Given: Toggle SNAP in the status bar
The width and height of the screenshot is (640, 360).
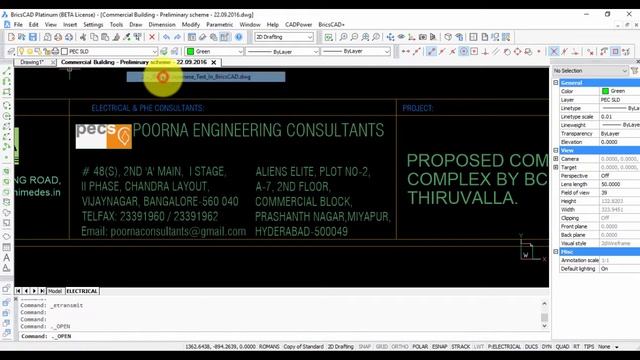Looking at the screenshot, I should tap(364, 347).
